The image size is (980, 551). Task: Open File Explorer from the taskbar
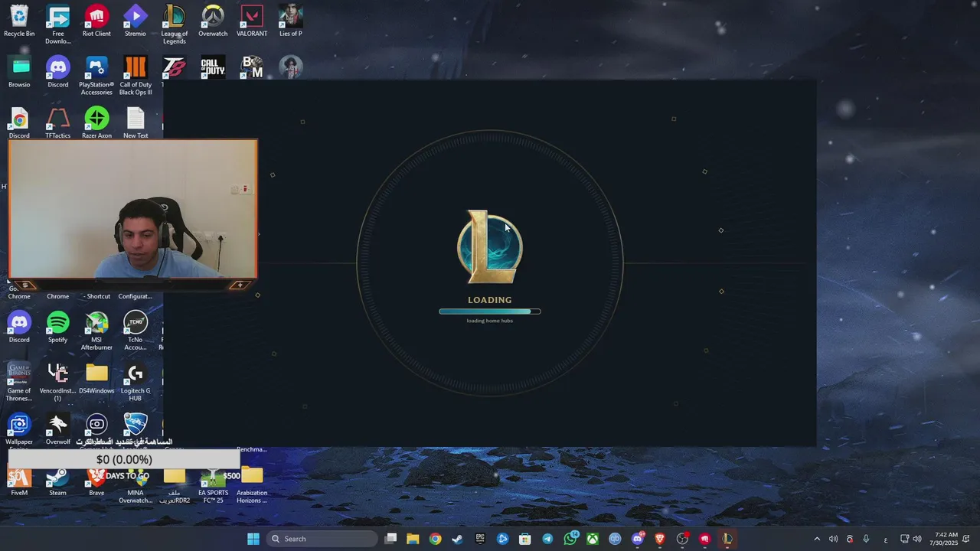tap(413, 539)
